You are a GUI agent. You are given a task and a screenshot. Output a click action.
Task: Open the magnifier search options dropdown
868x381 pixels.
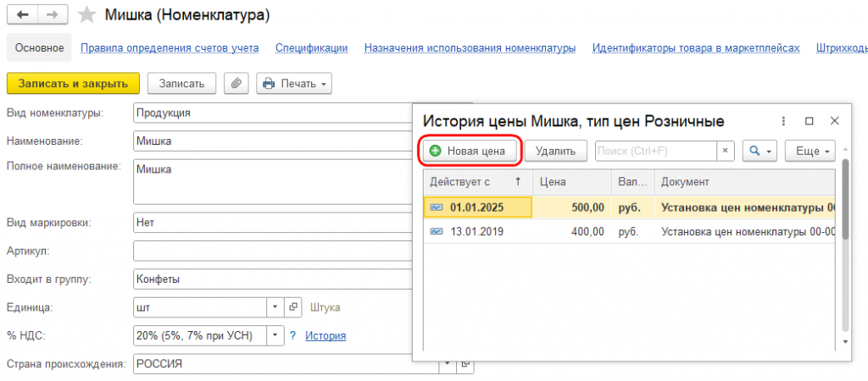(760, 151)
